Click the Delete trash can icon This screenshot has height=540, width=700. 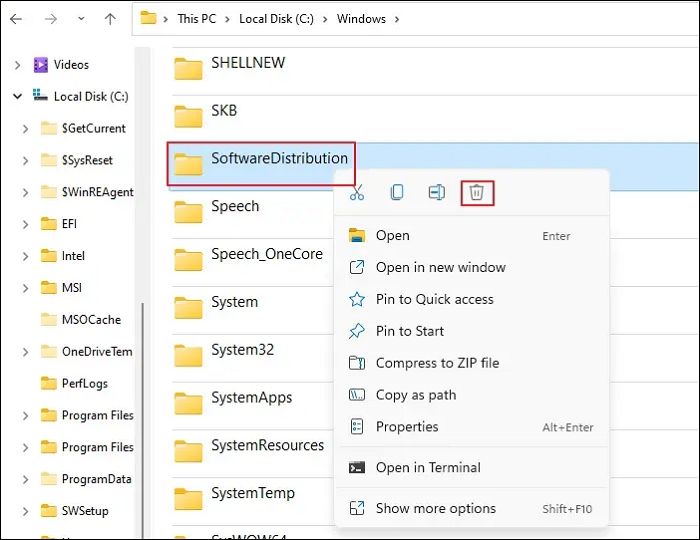(477, 193)
